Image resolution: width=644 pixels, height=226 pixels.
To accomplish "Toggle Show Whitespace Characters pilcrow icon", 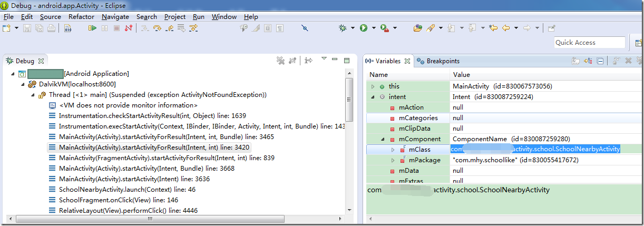I will point(280,28).
